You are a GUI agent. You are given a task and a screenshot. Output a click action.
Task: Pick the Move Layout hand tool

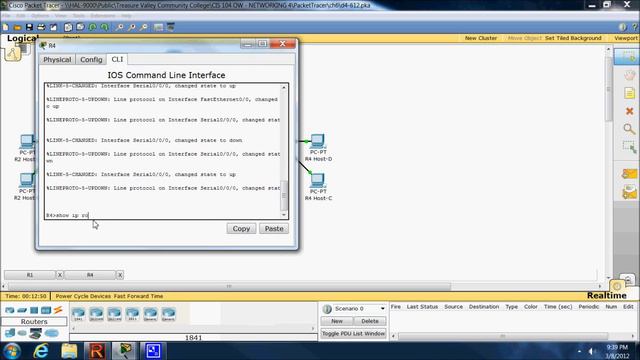[629, 76]
